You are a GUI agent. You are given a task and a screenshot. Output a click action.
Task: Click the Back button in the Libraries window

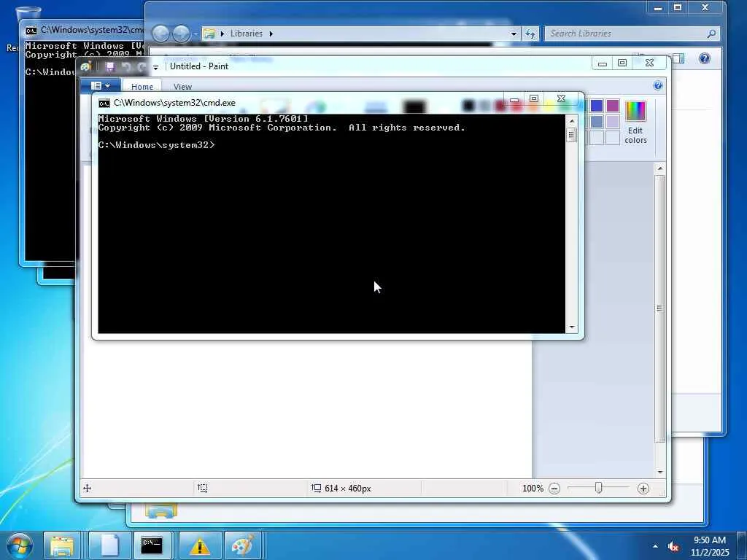(160, 34)
